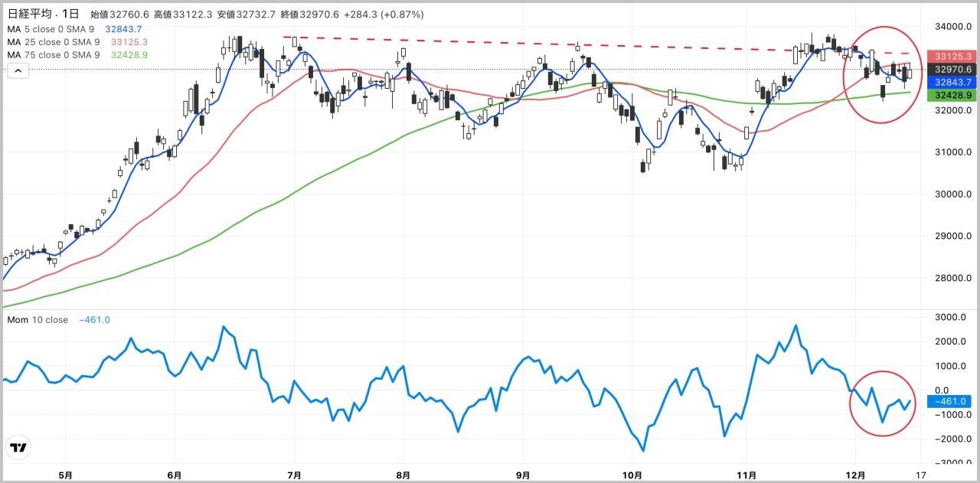The width and height of the screenshot is (980, 483).
Task: Click the blue 32843.7 price axis label
Action: pyautogui.click(x=949, y=83)
